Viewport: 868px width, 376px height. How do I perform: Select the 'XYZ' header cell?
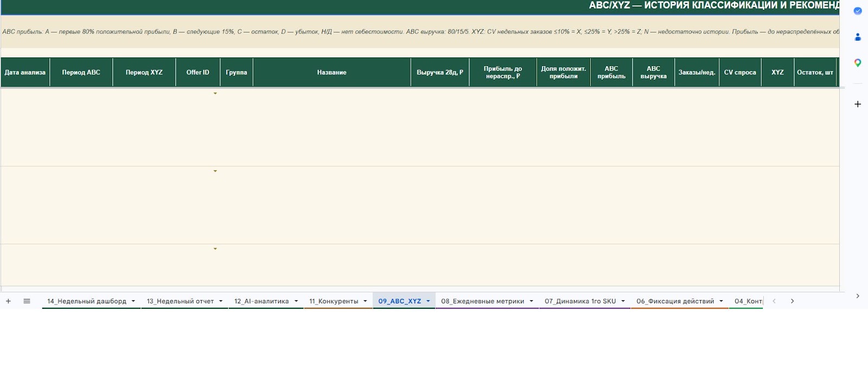pyautogui.click(x=778, y=72)
